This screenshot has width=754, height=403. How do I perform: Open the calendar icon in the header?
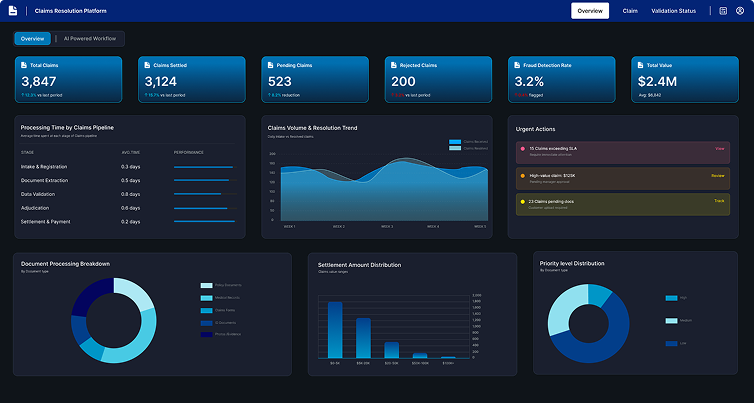(723, 11)
